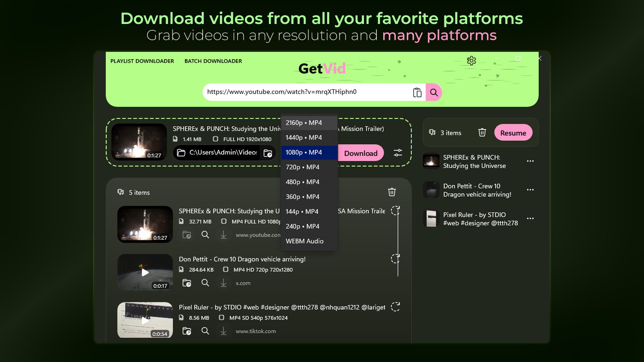This screenshot has height=362, width=644.
Task: Switch to the Playlist Downloader tab
Action: point(142,61)
